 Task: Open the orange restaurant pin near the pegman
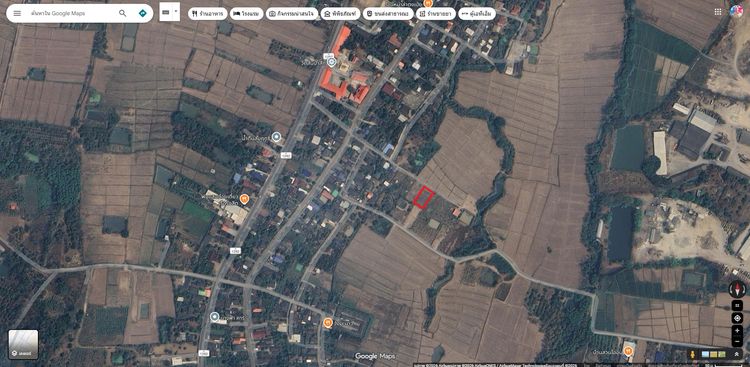coord(629,352)
